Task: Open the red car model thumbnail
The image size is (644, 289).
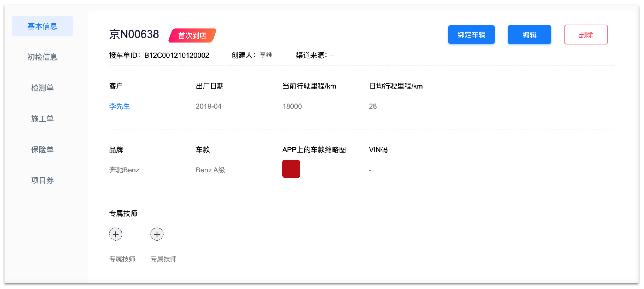Action: point(291,169)
